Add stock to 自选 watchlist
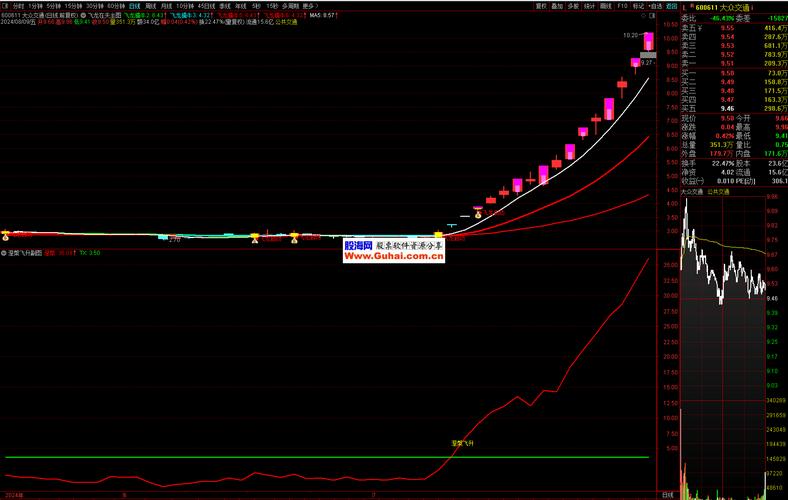Viewport: 788px width, 500px height. (655, 6)
